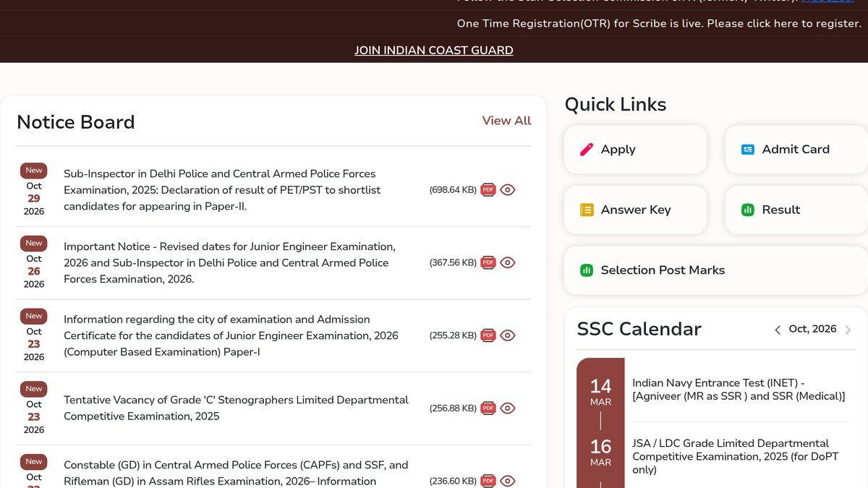The image size is (868, 488).
Task: Preview eye icon for Grade 'C' Stenographers vacancy notice
Action: [508, 408]
